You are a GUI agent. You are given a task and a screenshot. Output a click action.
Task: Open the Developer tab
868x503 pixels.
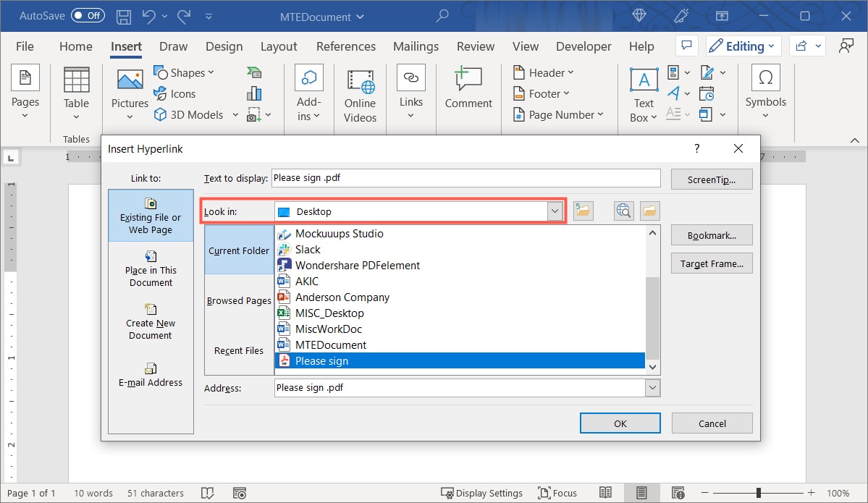(x=583, y=46)
